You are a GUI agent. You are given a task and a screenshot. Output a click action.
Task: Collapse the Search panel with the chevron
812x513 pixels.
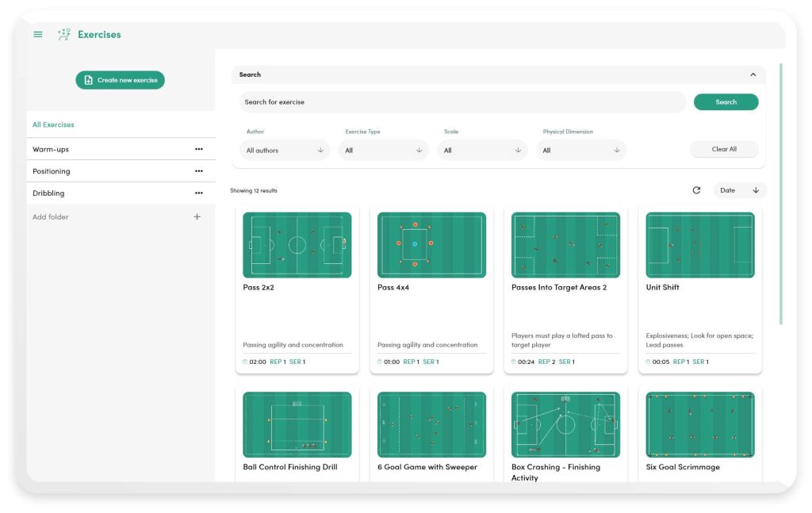click(x=753, y=74)
